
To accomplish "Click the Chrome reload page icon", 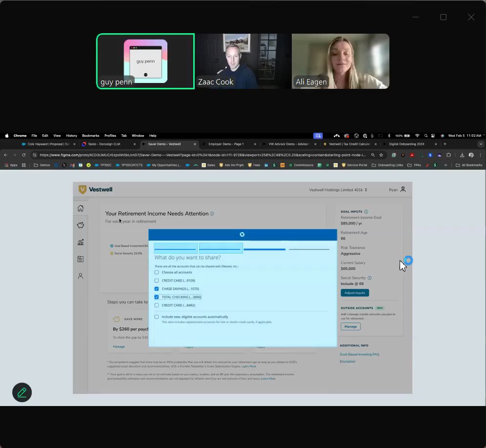I will pos(23,155).
